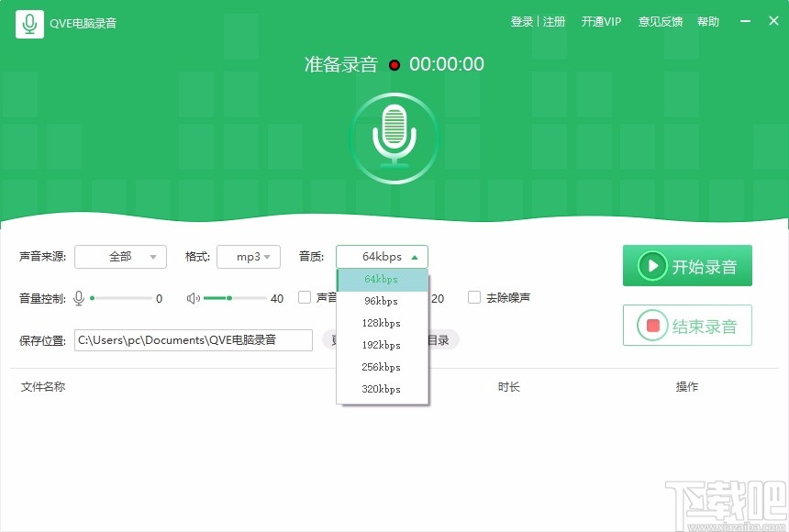789x532 pixels.
Task: Click the 意见反馈 feedback button
Action: (660, 21)
